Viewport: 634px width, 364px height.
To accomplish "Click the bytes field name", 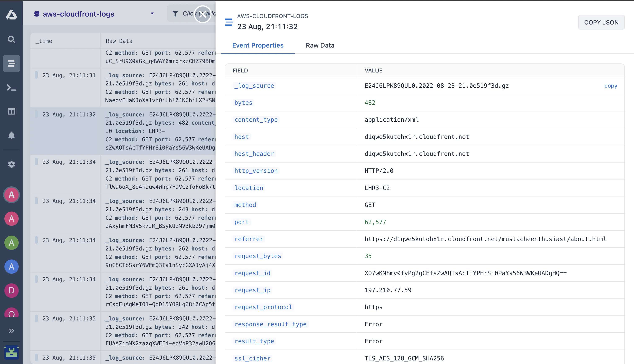I will tap(243, 103).
